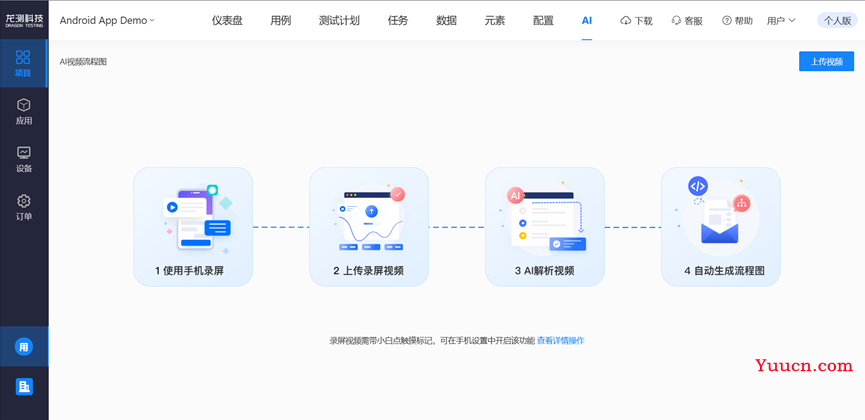
Task: Select the AI tab
Action: (x=587, y=20)
